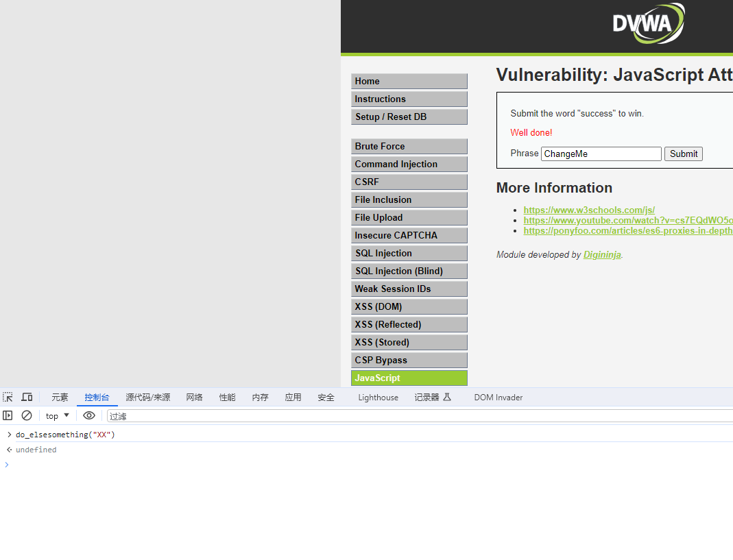
Task: Click the Submit button
Action: pos(683,154)
